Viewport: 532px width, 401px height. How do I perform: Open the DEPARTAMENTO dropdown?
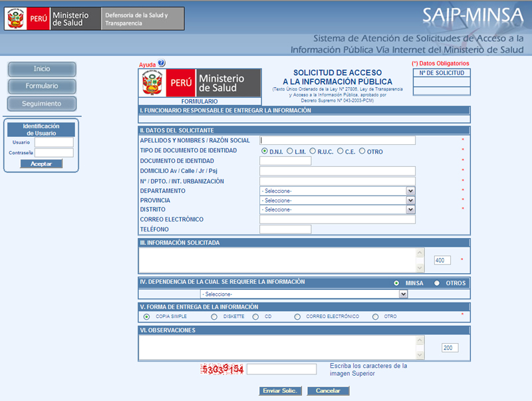pos(337,191)
